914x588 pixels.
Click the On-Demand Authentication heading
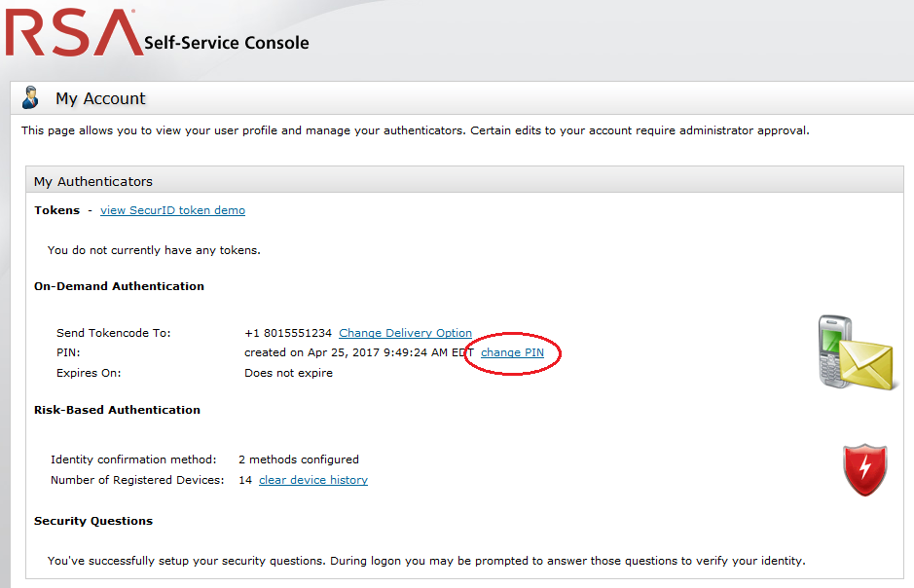point(119,286)
